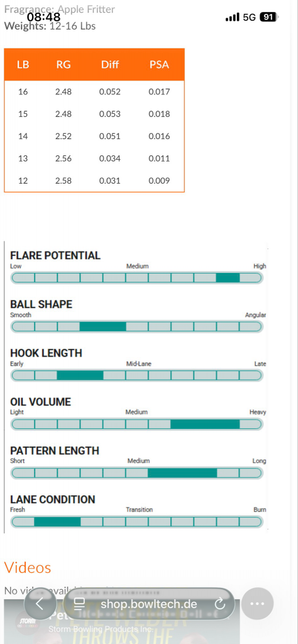Tap the browser back arrow button
The width and height of the screenshot is (298, 644).
coord(40,604)
